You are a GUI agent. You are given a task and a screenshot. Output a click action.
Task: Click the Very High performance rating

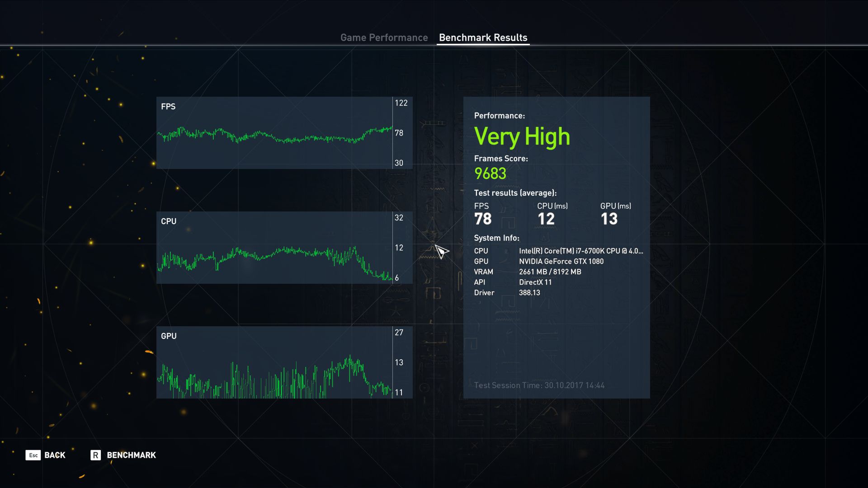coord(522,136)
